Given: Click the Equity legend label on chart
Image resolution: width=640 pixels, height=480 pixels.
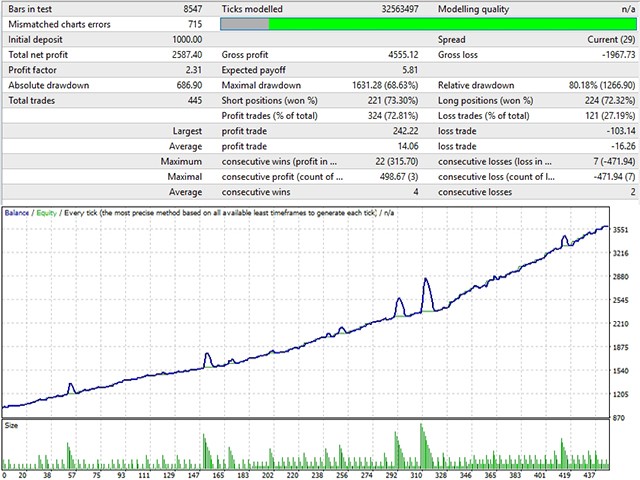Looking at the screenshot, I should [47, 213].
